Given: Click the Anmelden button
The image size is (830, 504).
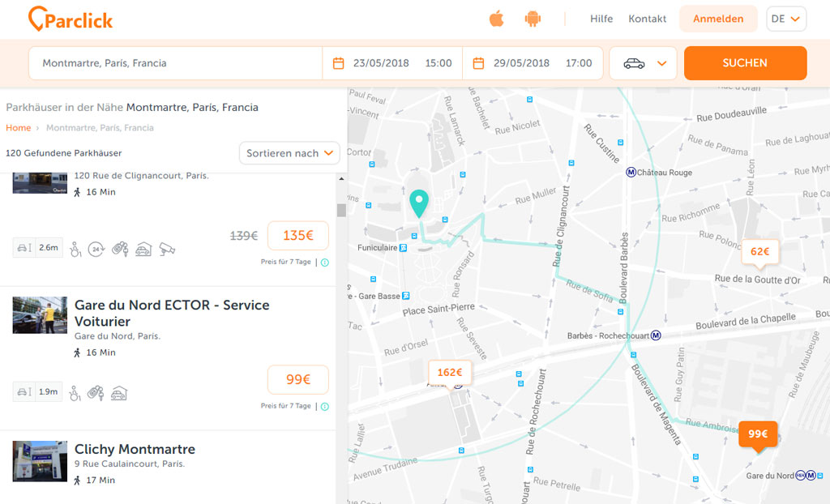Looking at the screenshot, I should pos(718,19).
